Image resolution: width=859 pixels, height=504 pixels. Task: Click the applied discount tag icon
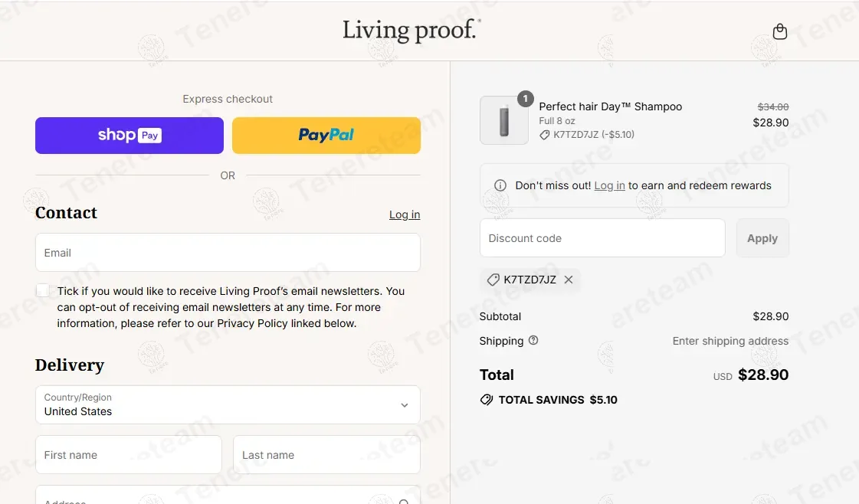pos(493,280)
